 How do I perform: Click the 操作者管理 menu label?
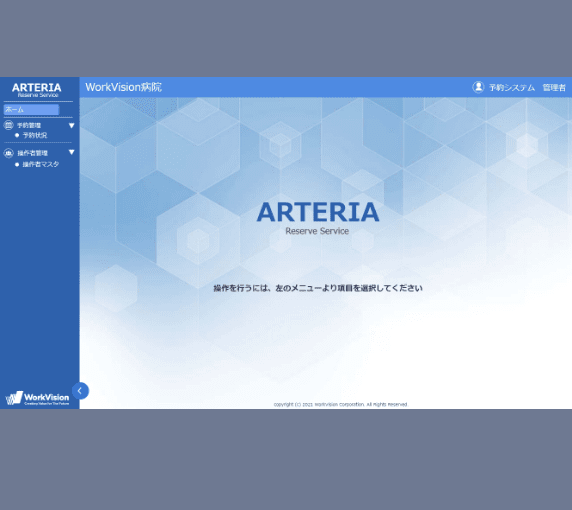pyautogui.click(x=33, y=153)
